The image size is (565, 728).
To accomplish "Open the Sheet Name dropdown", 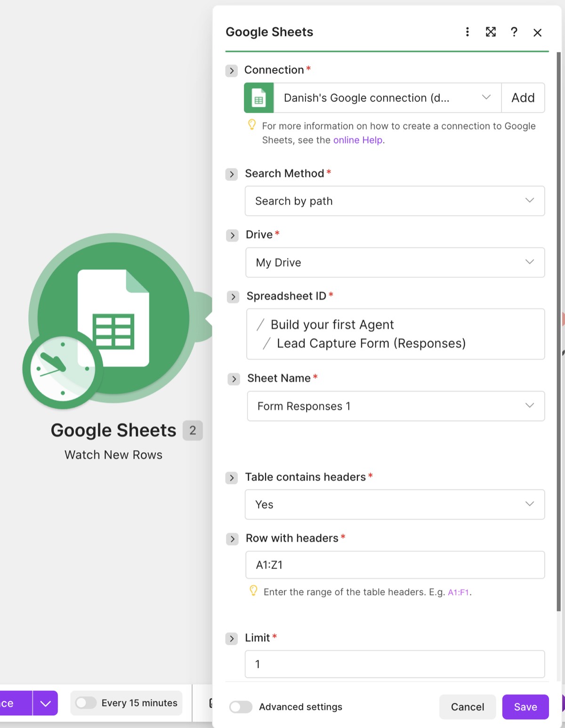I will 396,406.
